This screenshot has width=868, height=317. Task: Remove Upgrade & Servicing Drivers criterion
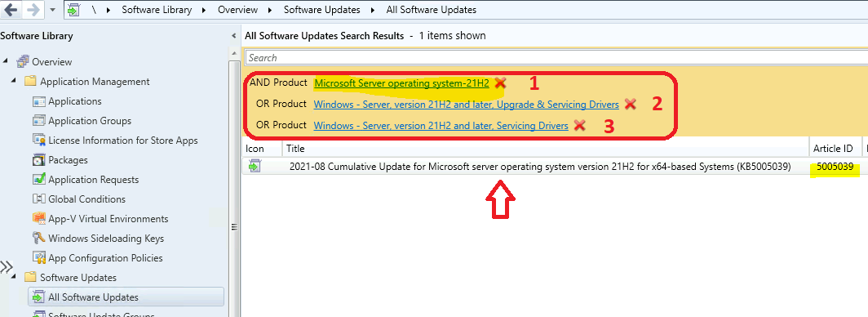point(630,104)
